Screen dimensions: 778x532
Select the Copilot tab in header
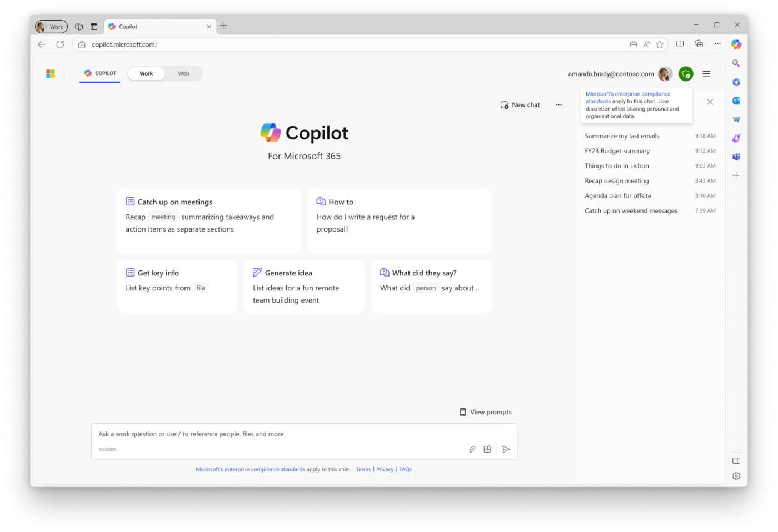point(100,73)
